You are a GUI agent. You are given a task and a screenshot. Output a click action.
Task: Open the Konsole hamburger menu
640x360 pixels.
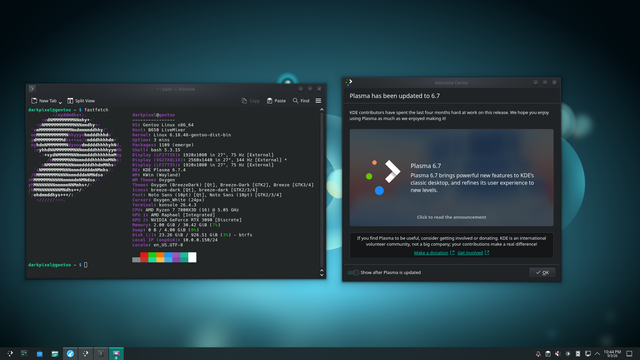[318, 101]
